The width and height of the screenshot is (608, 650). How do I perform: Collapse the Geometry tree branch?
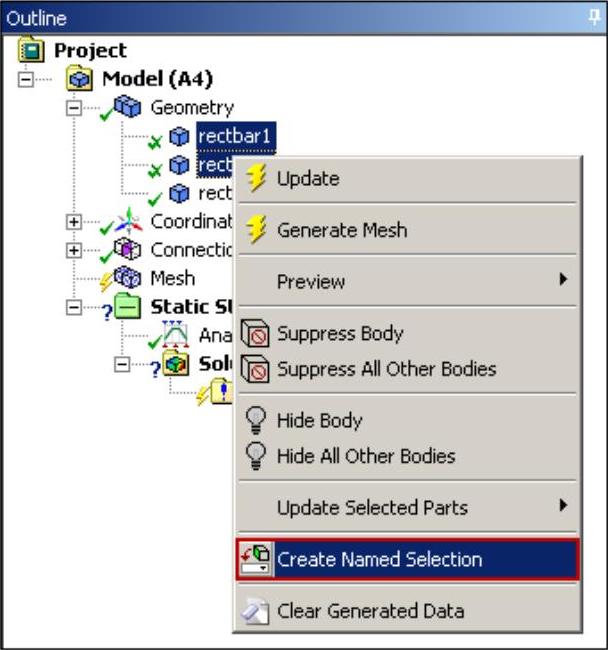pyautogui.click(x=74, y=108)
